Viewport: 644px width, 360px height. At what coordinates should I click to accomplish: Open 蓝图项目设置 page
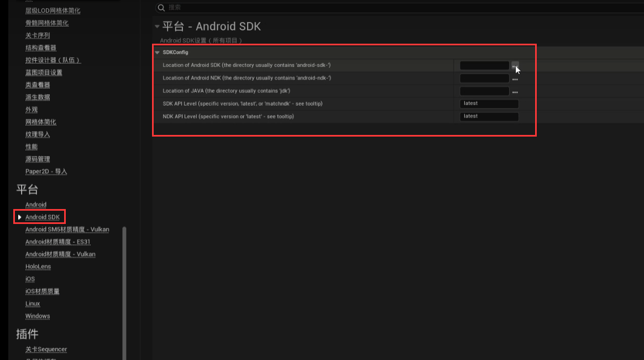(x=44, y=72)
